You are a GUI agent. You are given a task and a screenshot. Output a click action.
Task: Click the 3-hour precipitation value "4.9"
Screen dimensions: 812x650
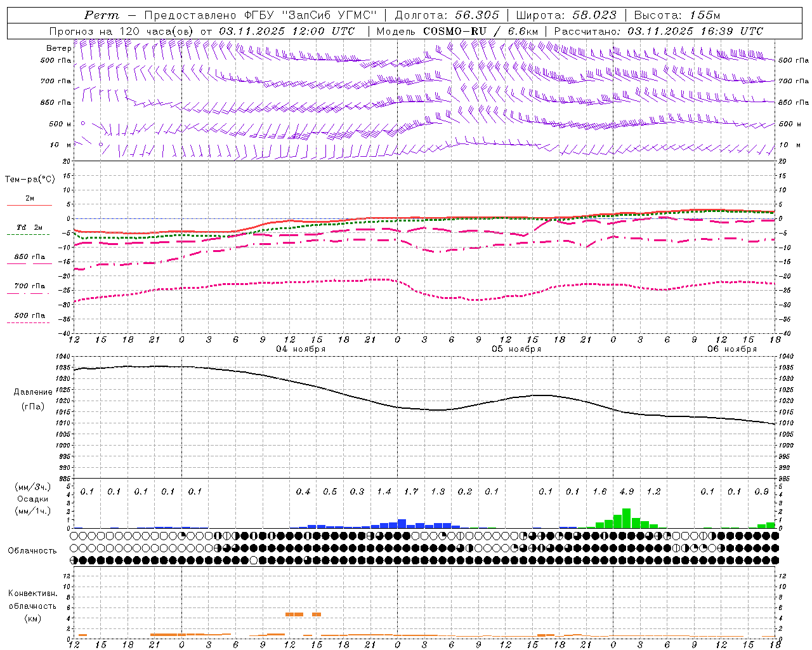(x=627, y=492)
